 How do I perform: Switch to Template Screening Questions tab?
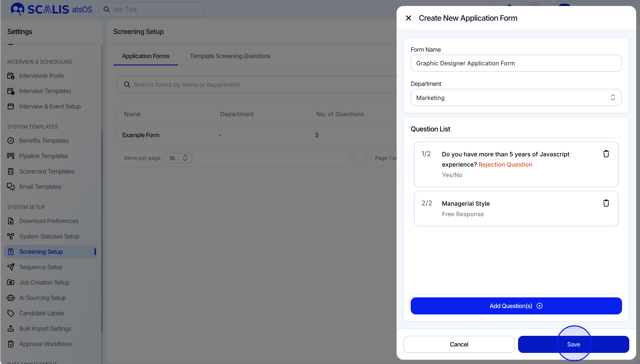230,56
